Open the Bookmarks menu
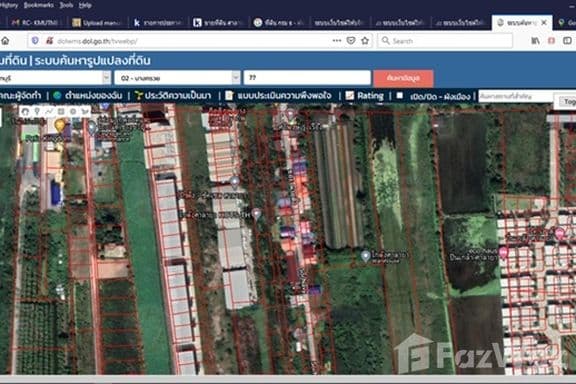Screen dimensions: 576x384 (x=39, y=6)
